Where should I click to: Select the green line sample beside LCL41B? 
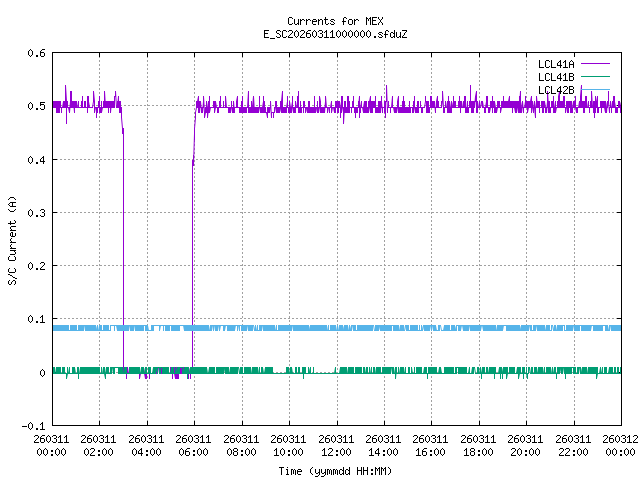(x=594, y=77)
